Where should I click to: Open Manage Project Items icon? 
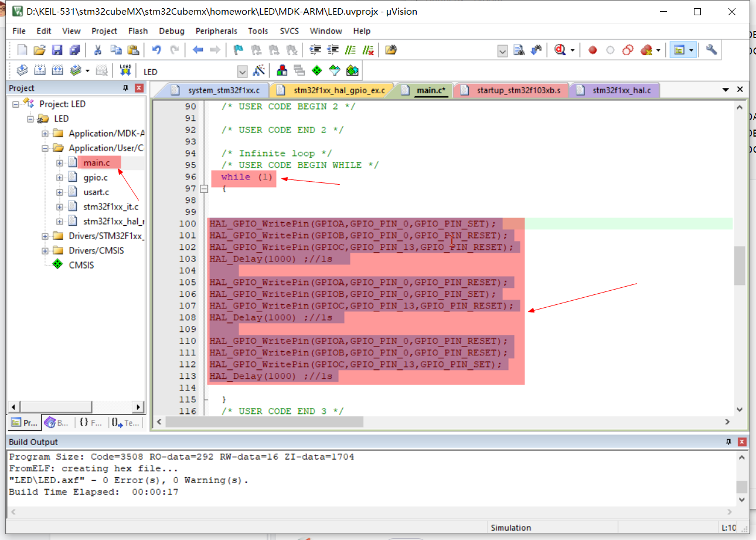click(282, 71)
